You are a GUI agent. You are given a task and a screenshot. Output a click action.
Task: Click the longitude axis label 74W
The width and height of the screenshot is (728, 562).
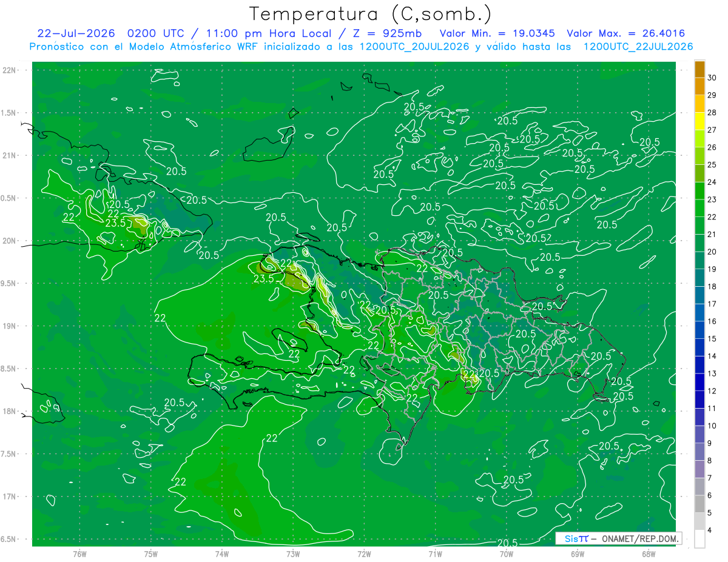(x=222, y=554)
